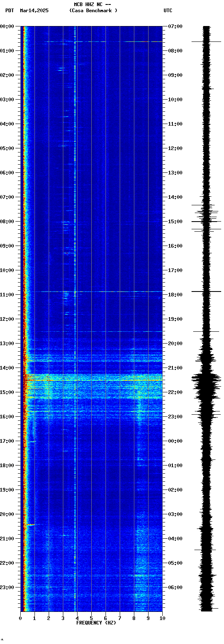Click the 23:00 PDT time label
224x644 pixels.
(7, 587)
